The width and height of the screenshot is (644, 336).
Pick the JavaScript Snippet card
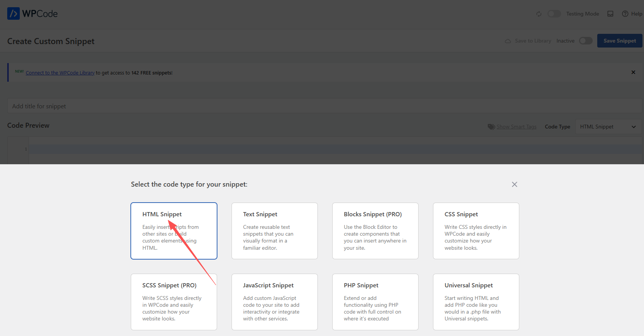(x=274, y=302)
